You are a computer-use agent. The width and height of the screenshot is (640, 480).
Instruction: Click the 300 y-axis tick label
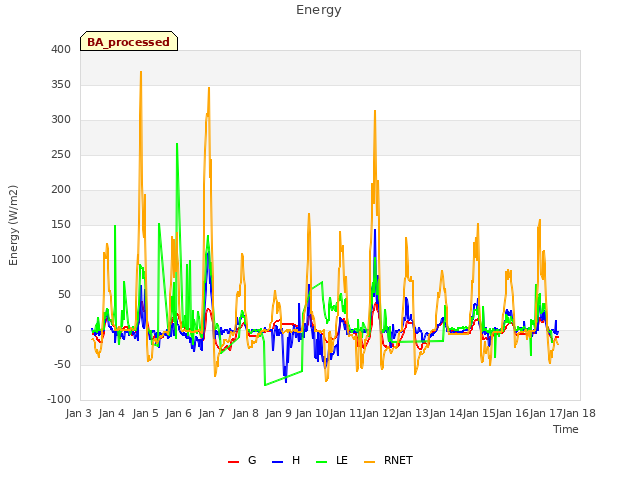61,120
